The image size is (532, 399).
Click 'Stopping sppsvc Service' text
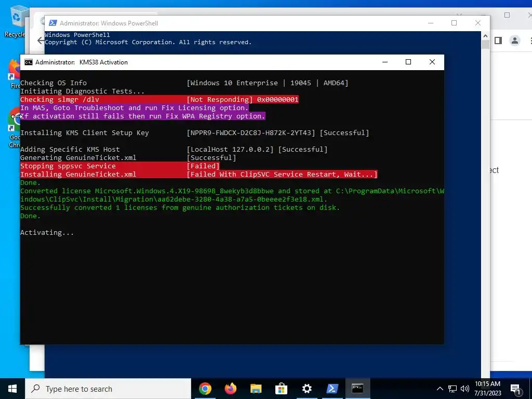(x=68, y=166)
